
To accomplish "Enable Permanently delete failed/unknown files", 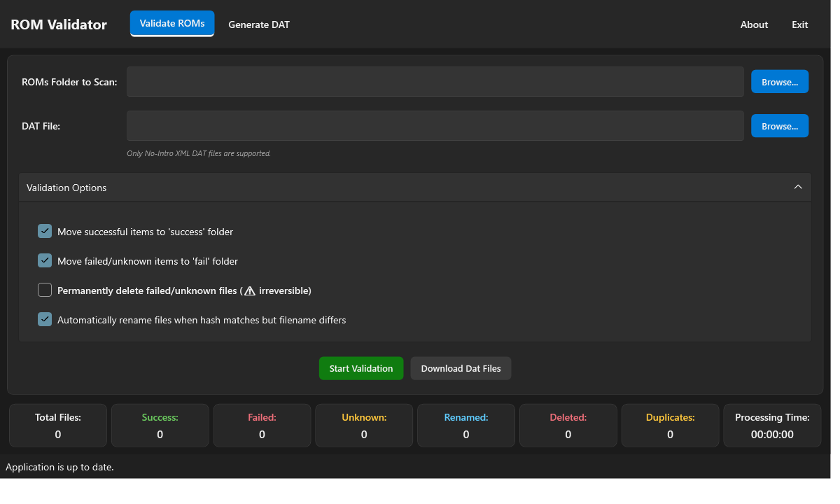I will [45, 290].
